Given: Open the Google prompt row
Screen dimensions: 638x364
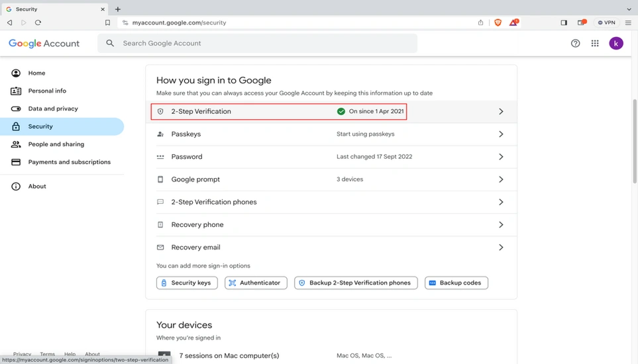Looking at the screenshot, I should (331, 179).
